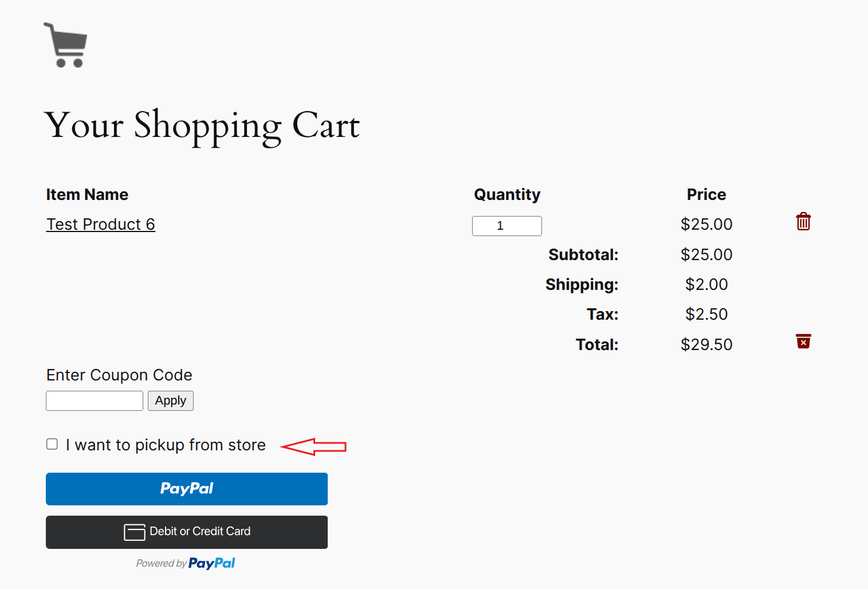Screen dimensions: 868x589
Task: Click into the quantity field
Action: 507,226
